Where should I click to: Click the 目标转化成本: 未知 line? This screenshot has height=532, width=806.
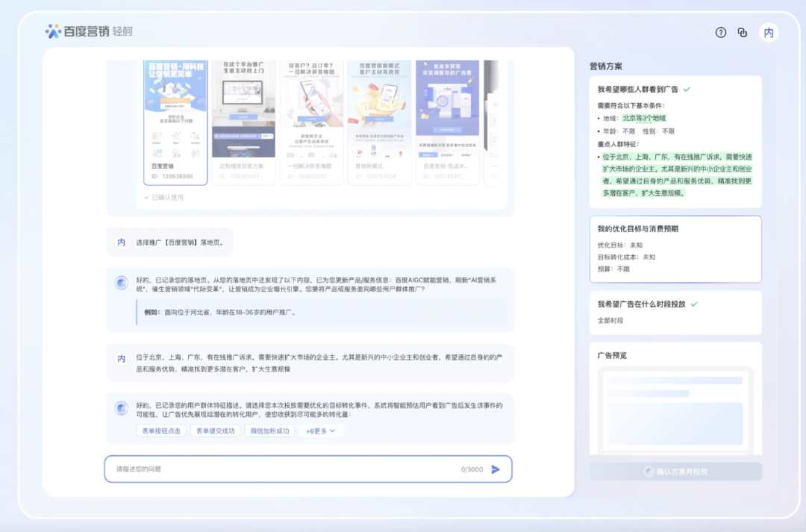[x=626, y=257]
